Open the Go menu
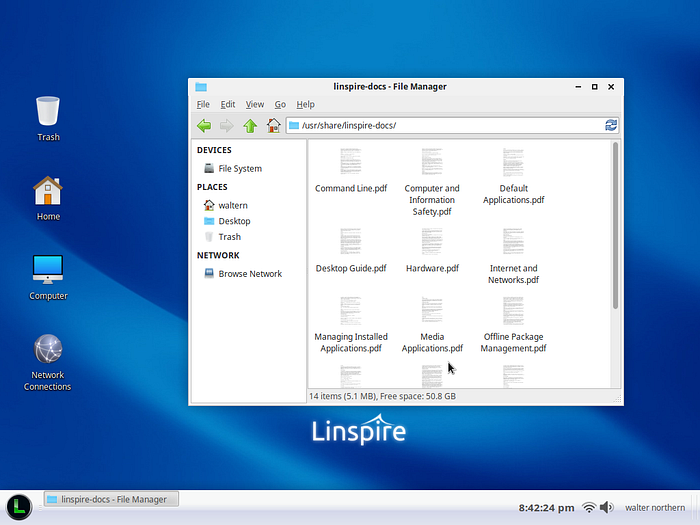Screen dimensions: 700x525 point(280,104)
